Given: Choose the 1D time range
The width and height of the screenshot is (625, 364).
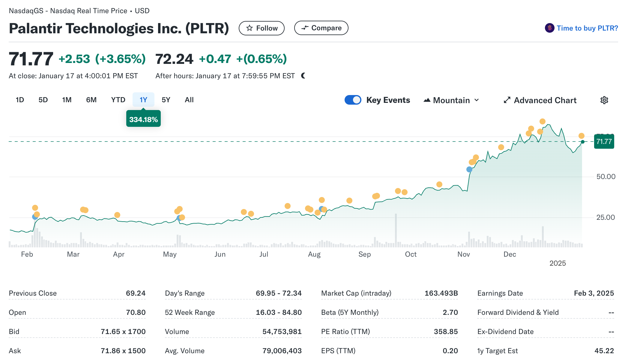Looking at the screenshot, I should point(20,100).
